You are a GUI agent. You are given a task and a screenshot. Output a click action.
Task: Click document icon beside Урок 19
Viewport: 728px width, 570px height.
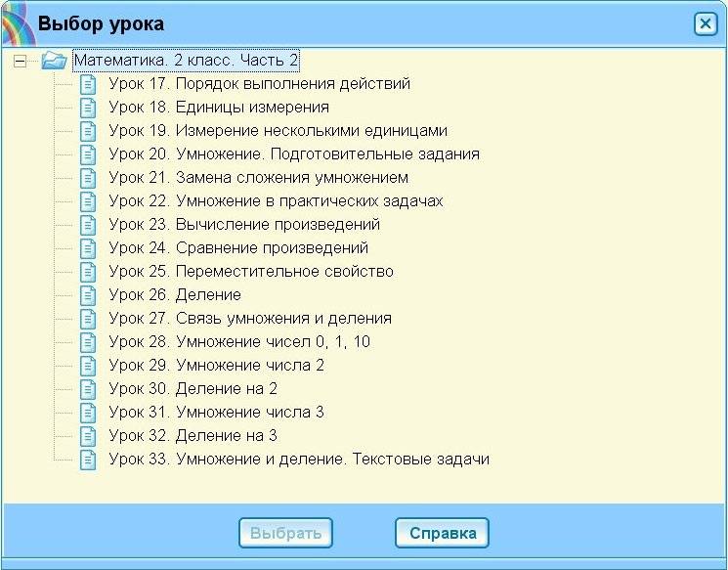click(x=88, y=131)
